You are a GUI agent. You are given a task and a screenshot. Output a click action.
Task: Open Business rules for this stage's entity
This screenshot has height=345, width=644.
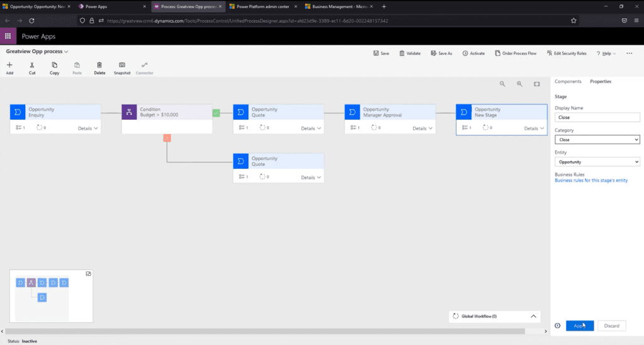591,181
